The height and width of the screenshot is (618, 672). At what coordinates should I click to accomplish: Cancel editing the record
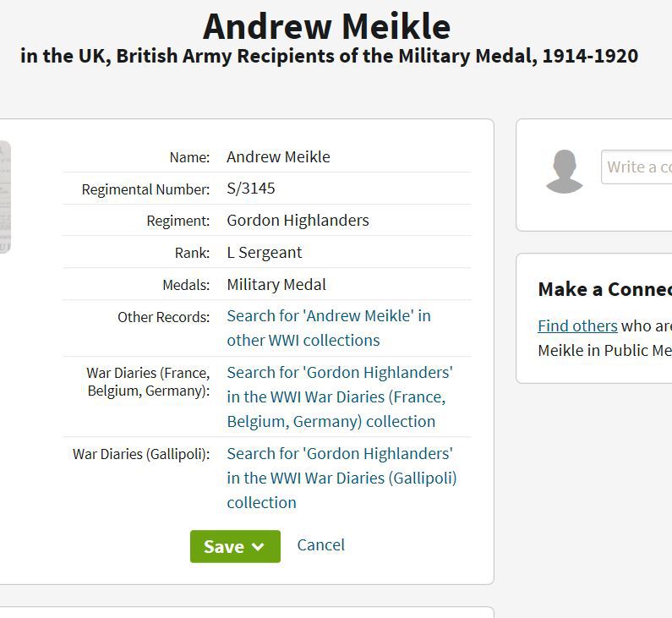320,545
